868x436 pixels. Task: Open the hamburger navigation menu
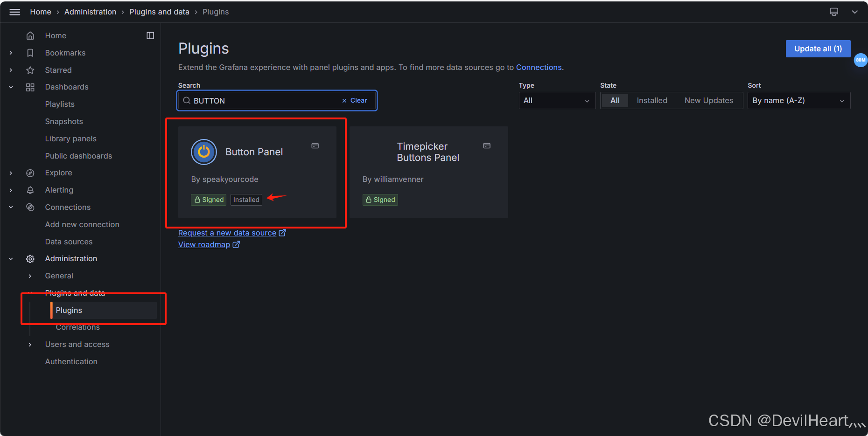[15, 12]
